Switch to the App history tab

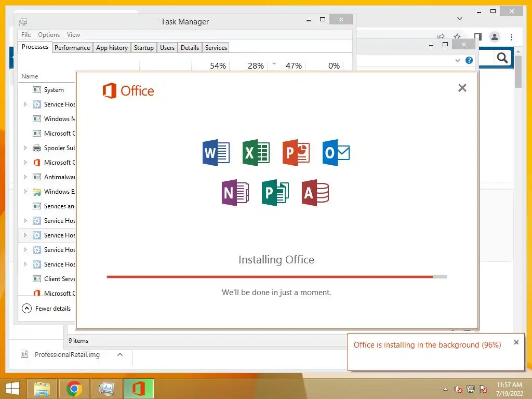pos(112,47)
